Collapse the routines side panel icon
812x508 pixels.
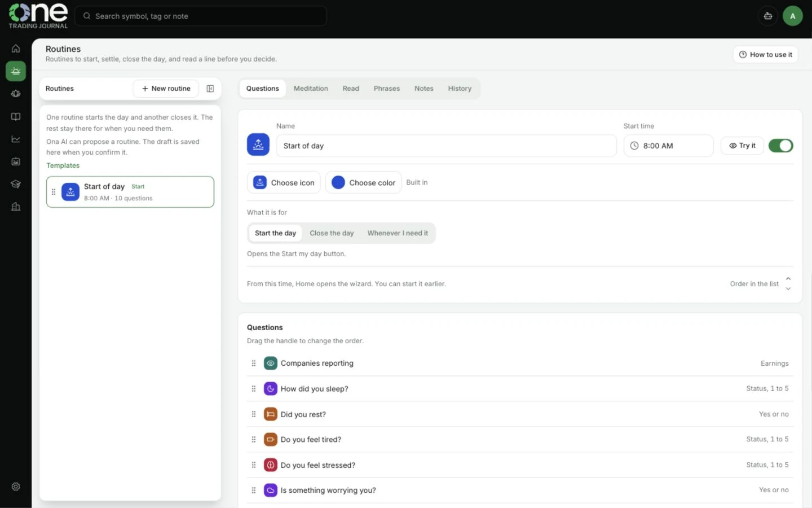click(x=210, y=89)
